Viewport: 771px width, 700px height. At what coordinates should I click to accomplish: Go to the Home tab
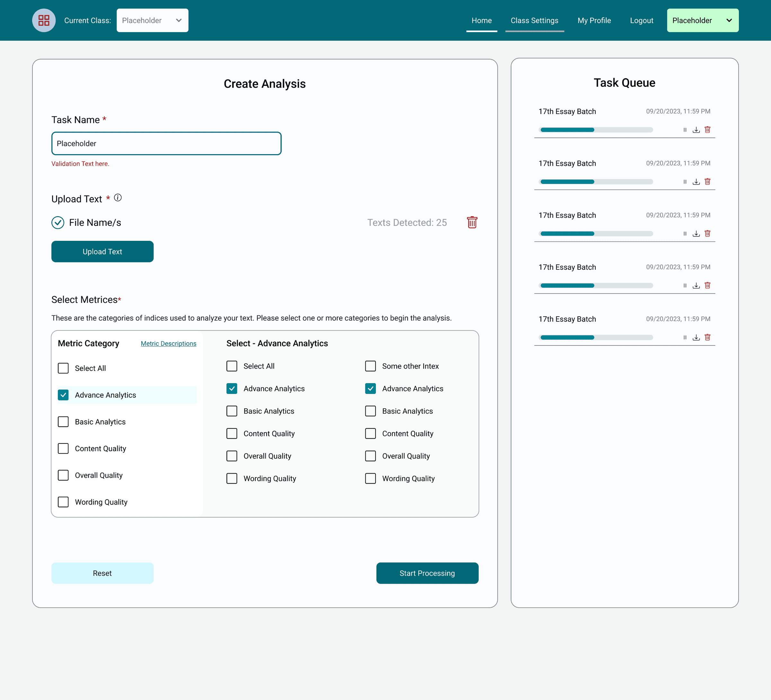[482, 20]
